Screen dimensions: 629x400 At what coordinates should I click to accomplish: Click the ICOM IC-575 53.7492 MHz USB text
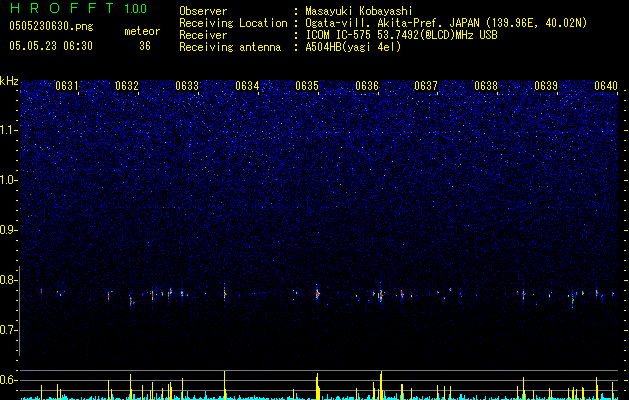click(401, 35)
